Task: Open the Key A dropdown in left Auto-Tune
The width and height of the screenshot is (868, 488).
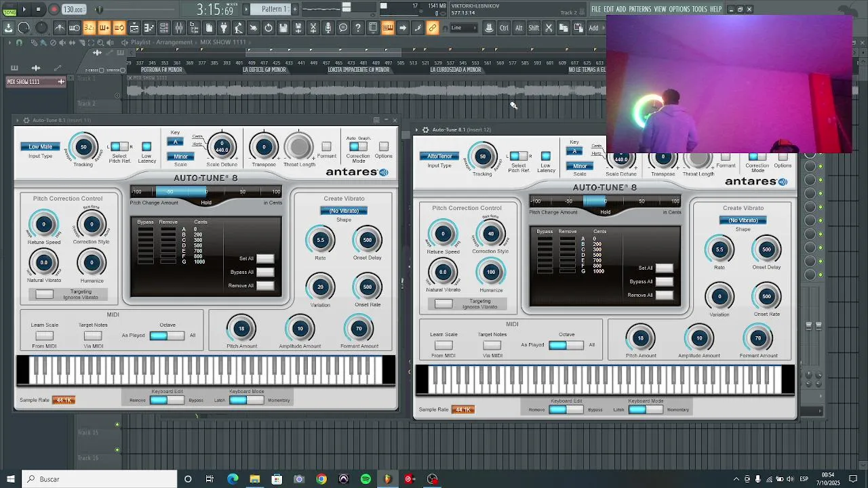Action: pos(175,142)
